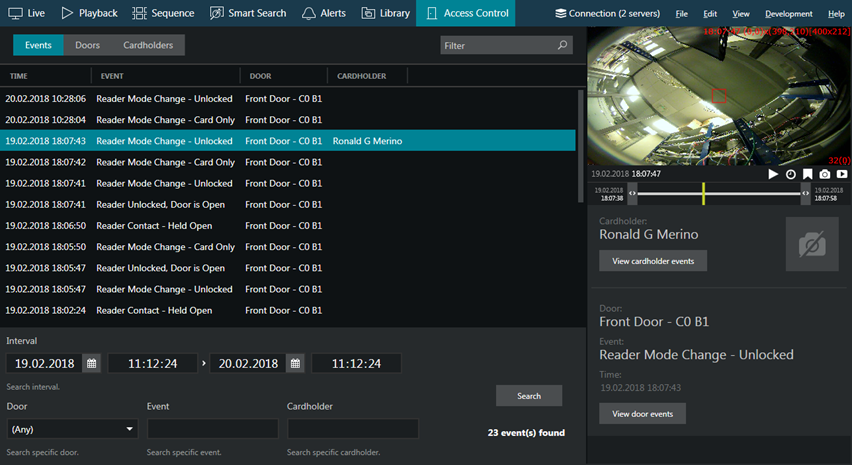This screenshot has width=852, height=465.
Task: Focus the Event search field
Action: [x=212, y=429]
